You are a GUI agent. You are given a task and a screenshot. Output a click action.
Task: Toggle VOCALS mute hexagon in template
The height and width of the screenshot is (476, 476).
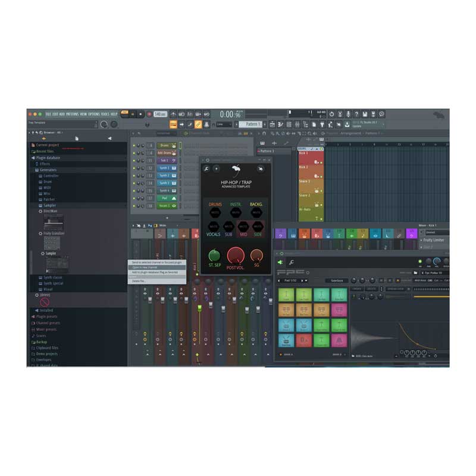pyautogui.click(x=214, y=227)
